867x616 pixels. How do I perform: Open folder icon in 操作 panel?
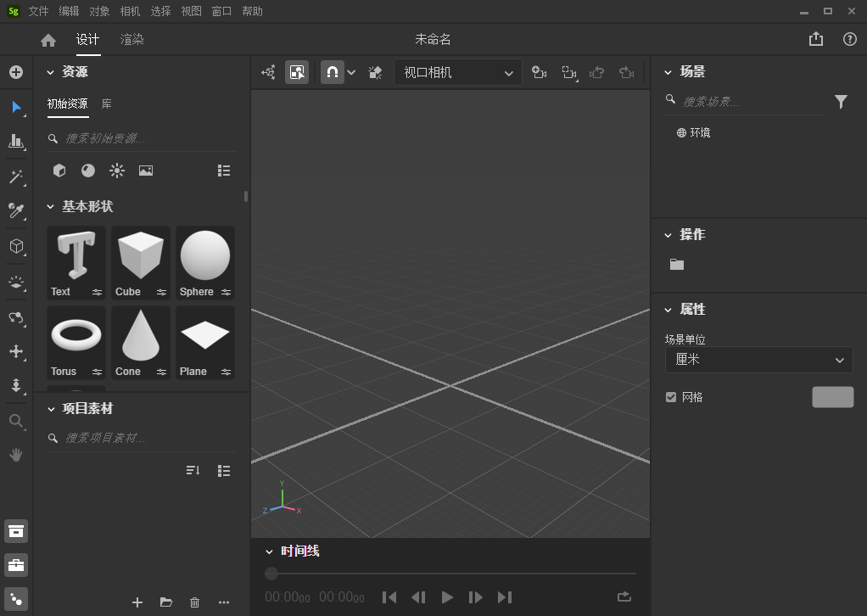tap(677, 265)
